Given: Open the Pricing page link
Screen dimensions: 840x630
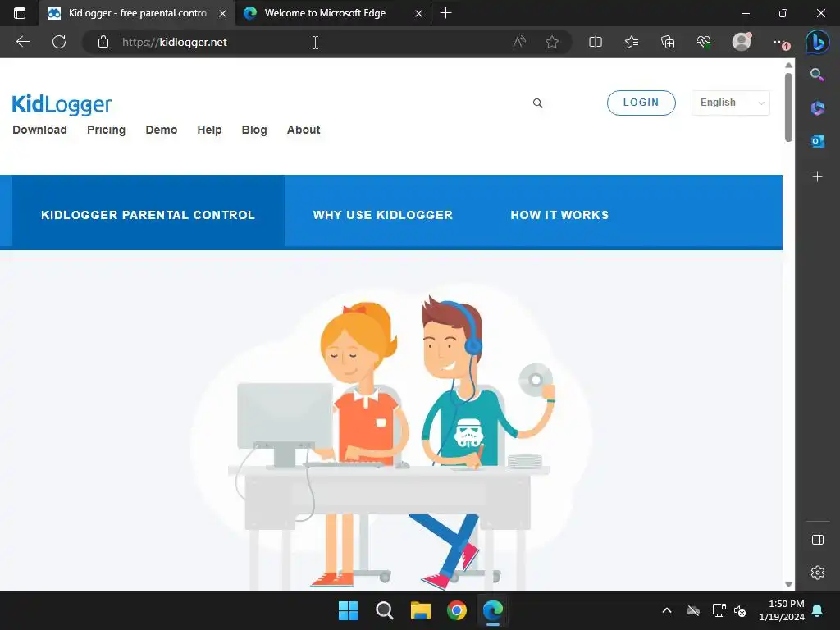Looking at the screenshot, I should click(106, 130).
